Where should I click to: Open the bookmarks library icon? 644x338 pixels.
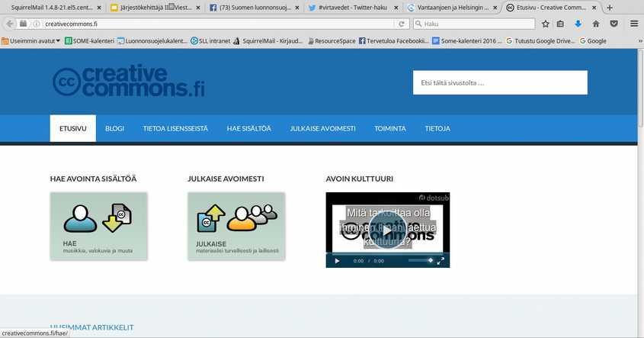560,24
